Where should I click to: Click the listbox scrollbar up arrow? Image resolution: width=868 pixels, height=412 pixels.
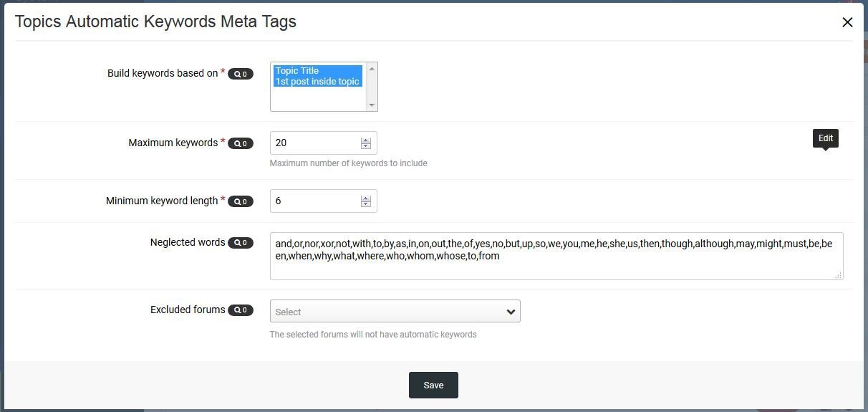(x=372, y=68)
